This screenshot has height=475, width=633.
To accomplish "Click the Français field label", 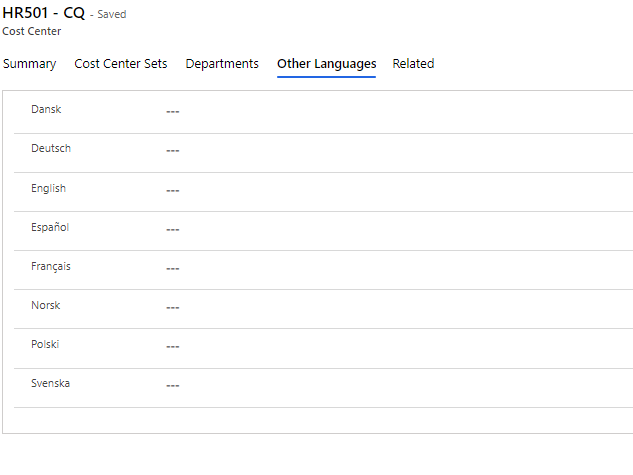I will click(51, 266).
